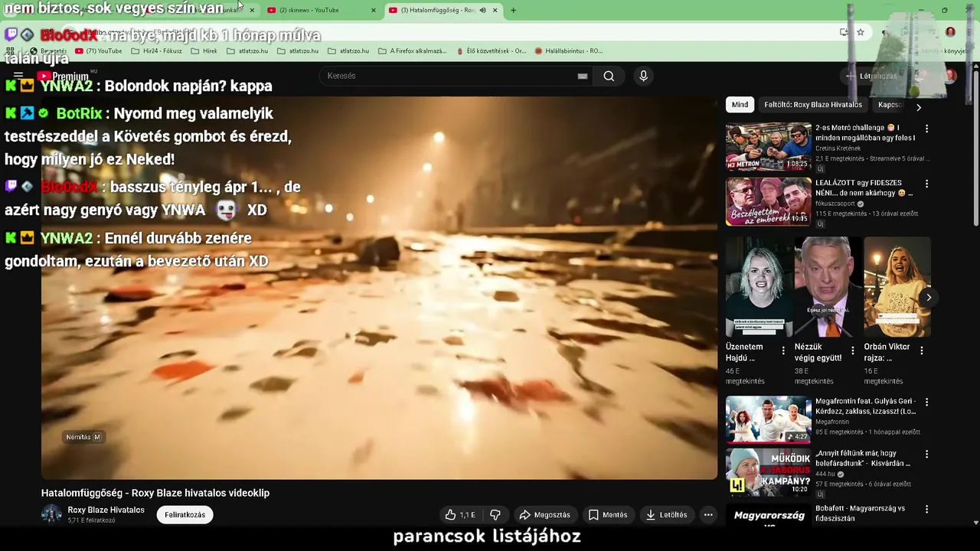Select the Mind filter chip
Viewport: 980px width, 551px height.
pos(740,105)
